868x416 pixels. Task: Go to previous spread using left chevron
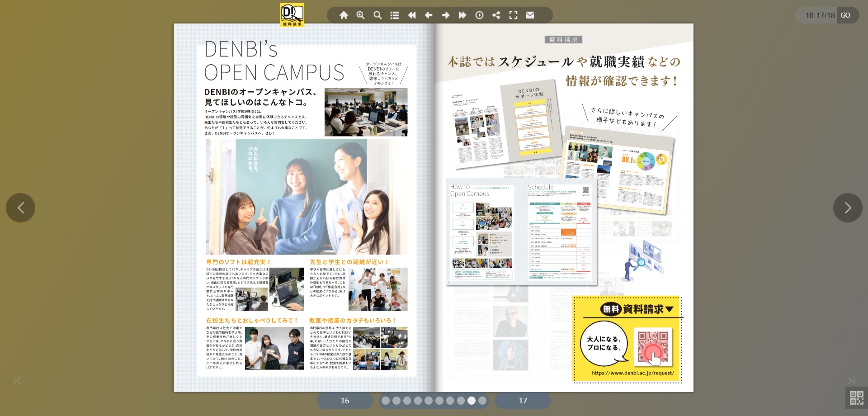(20, 208)
